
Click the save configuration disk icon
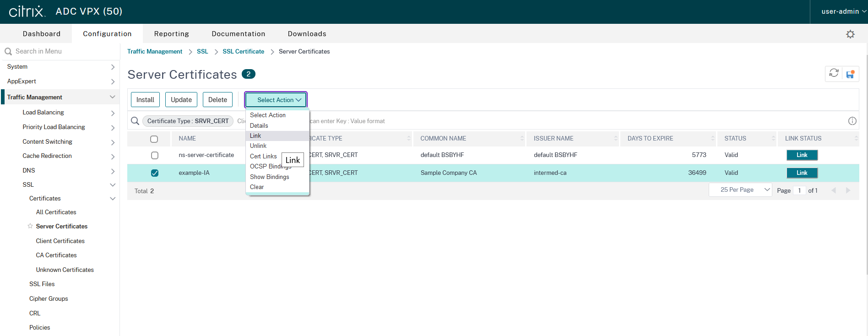[x=850, y=74]
